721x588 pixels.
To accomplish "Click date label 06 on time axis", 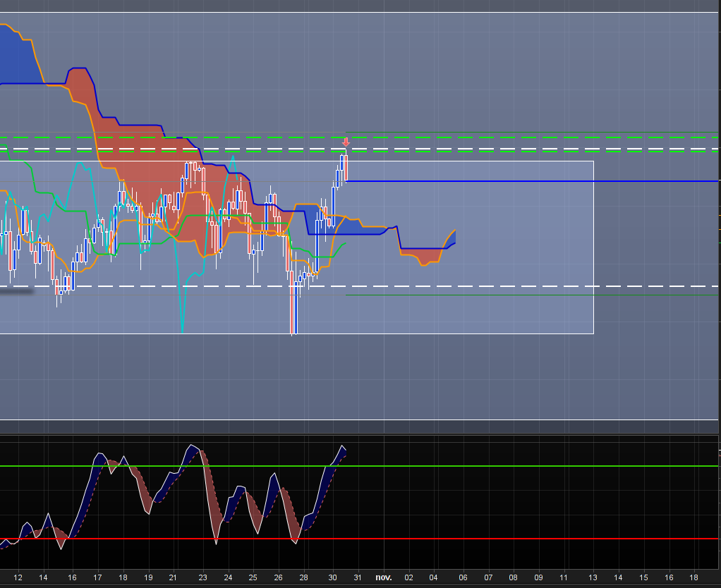I will pos(463,577).
